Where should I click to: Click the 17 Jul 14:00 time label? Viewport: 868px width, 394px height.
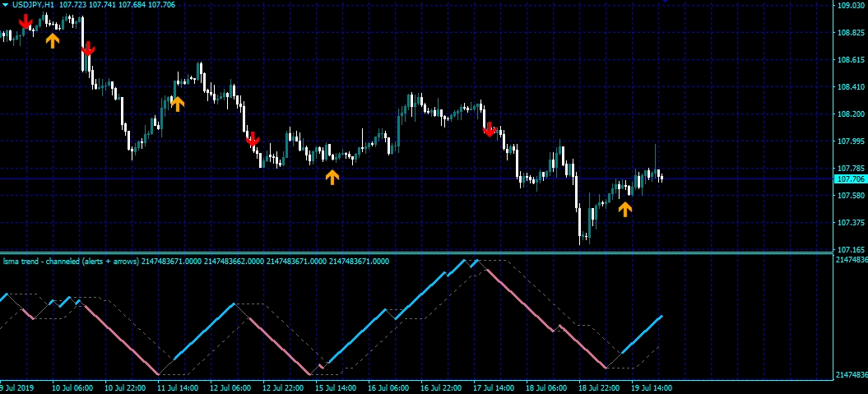coord(493,388)
